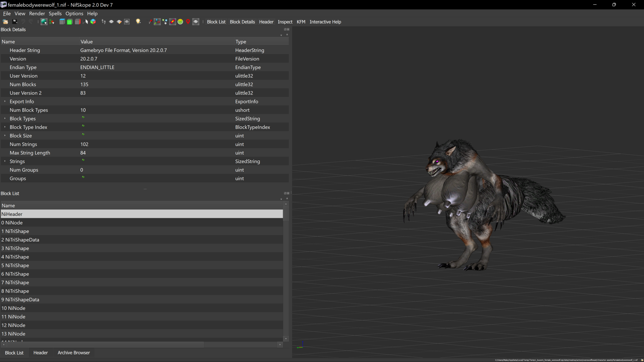Switch to the Archive Browser tab
The image size is (644, 362).
point(74,353)
